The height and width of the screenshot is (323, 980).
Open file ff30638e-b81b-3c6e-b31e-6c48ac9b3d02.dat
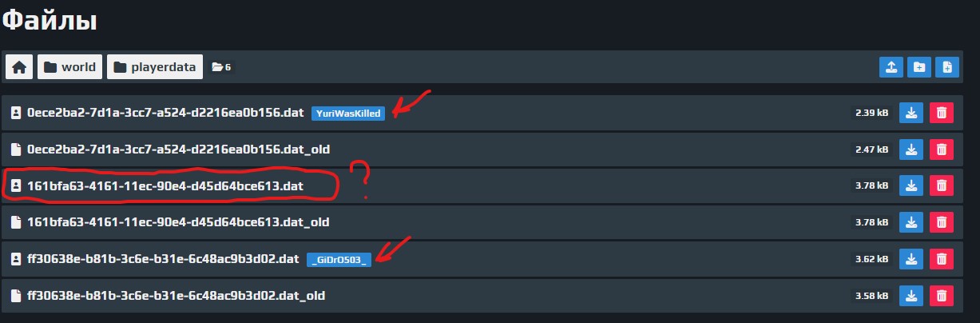point(163,259)
